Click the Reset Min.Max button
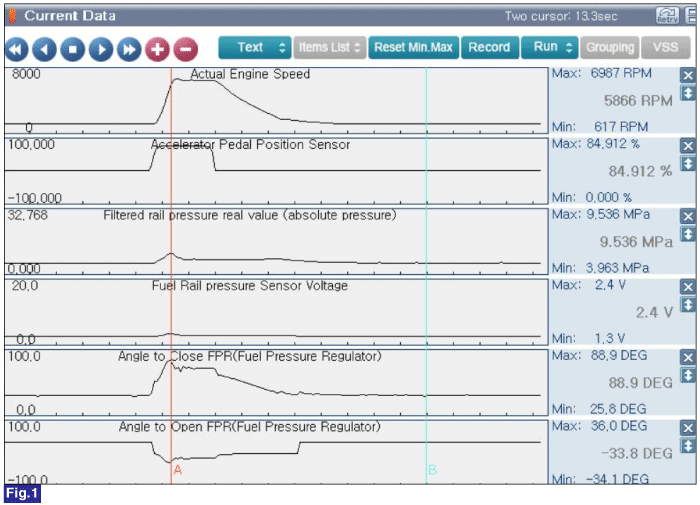This screenshot has height=505, width=700. pyautogui.click(x=413, y=47)
